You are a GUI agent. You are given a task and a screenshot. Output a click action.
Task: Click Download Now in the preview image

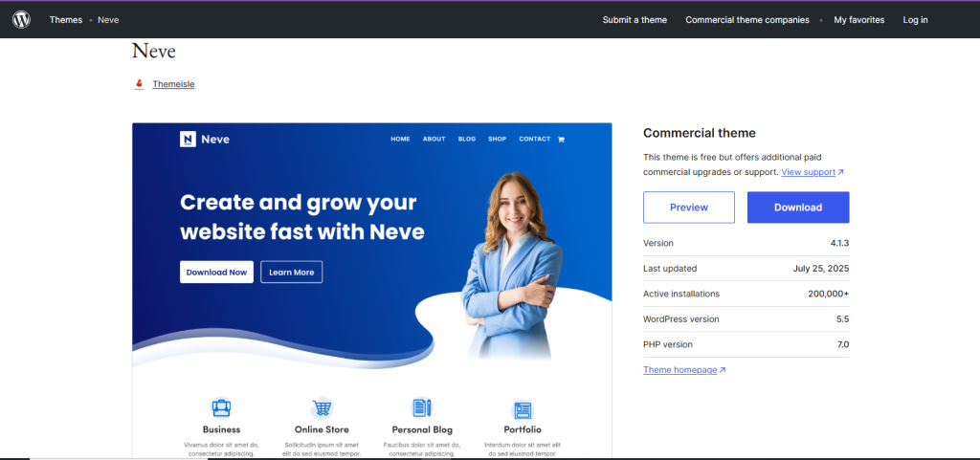(217, 273)
